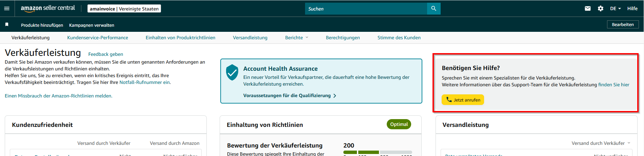Go to the Versandleistung tab
The height and width of the screenshot is (156, 644).
click(x=250, y=38)
